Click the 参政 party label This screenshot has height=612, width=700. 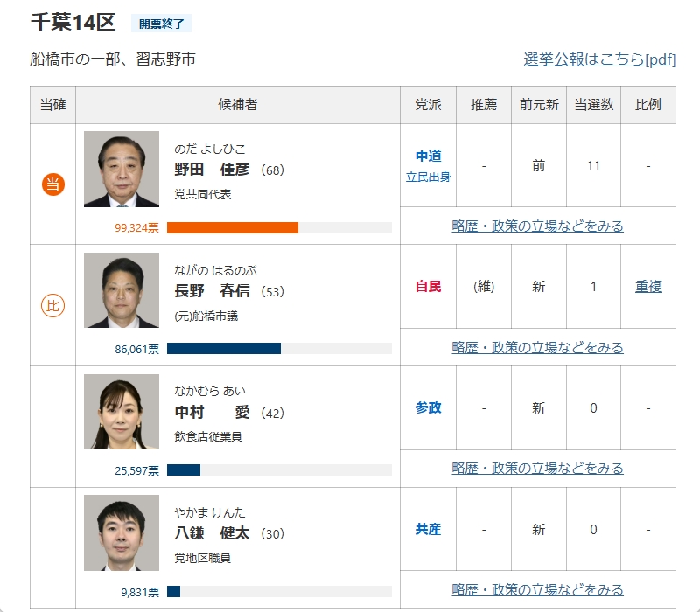[429, 408]
